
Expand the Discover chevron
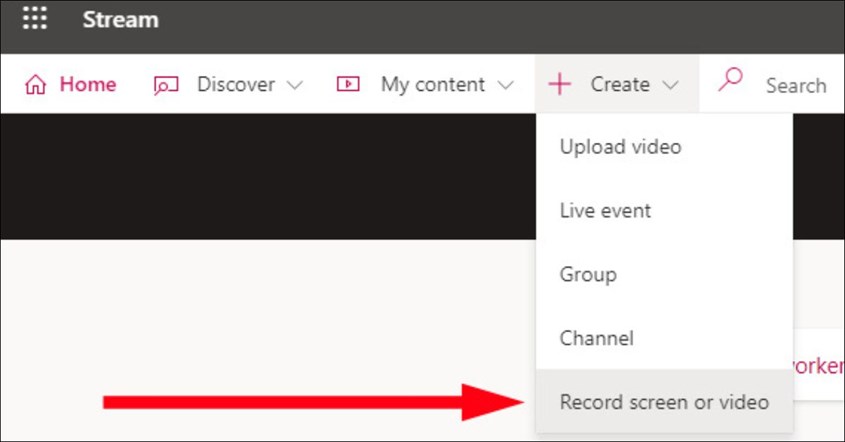point(294,85)
